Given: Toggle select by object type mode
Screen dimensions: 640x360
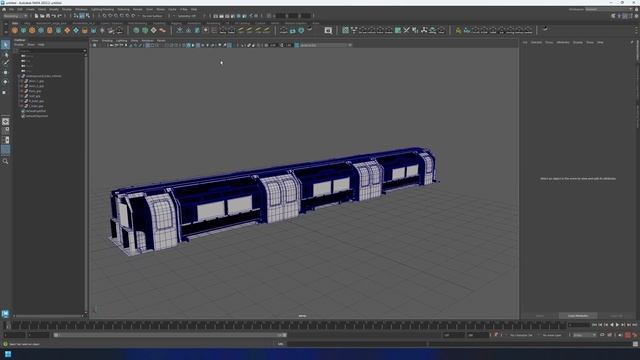Looking at the screenshot, I should pos(82,16).
